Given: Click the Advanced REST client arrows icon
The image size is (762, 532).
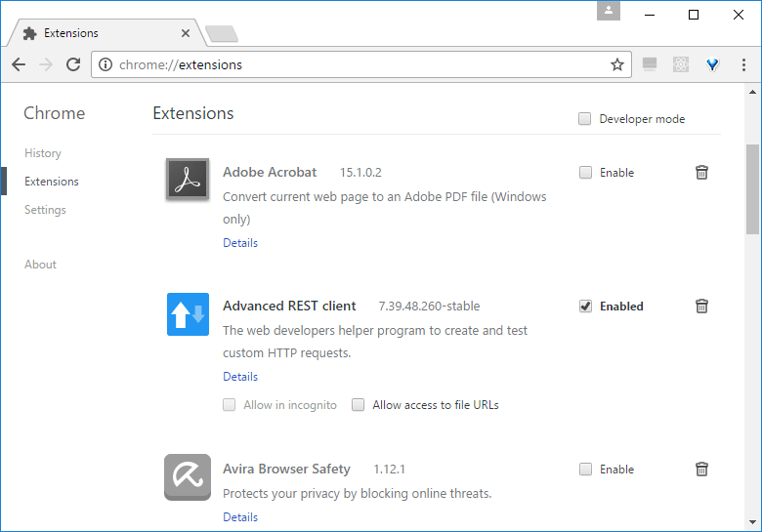Looking at the screenshot, I should coord(188,314).
